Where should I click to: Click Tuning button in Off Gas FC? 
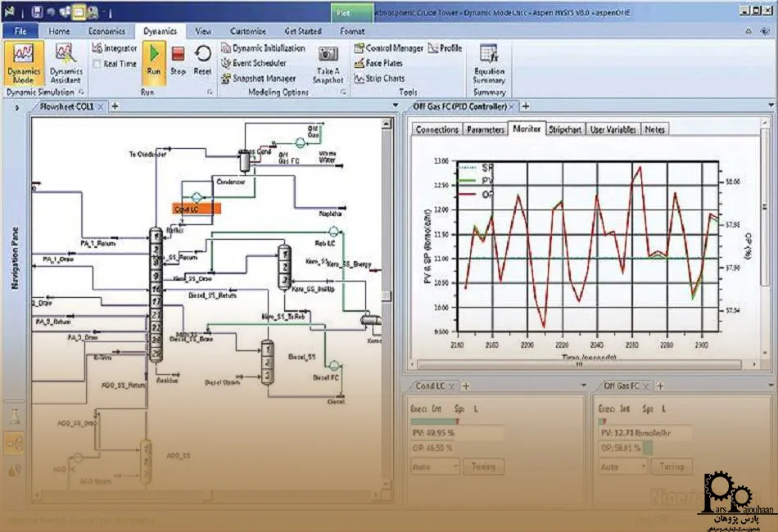pyautogui.click(x=671, y=467)
